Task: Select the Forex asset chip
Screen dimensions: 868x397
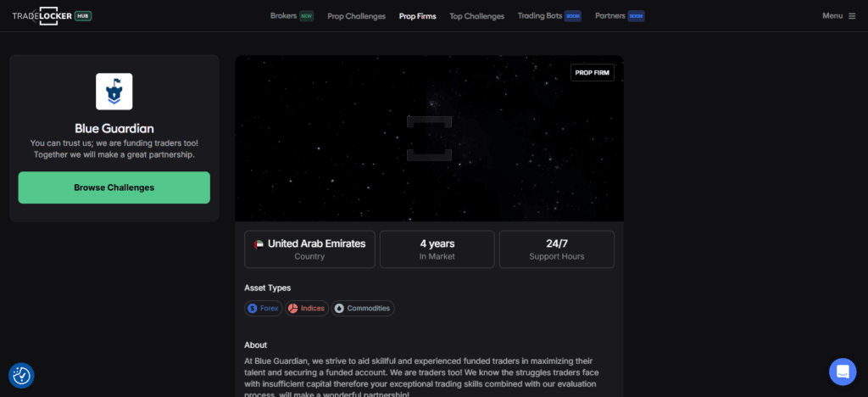Action: point(264,309)
